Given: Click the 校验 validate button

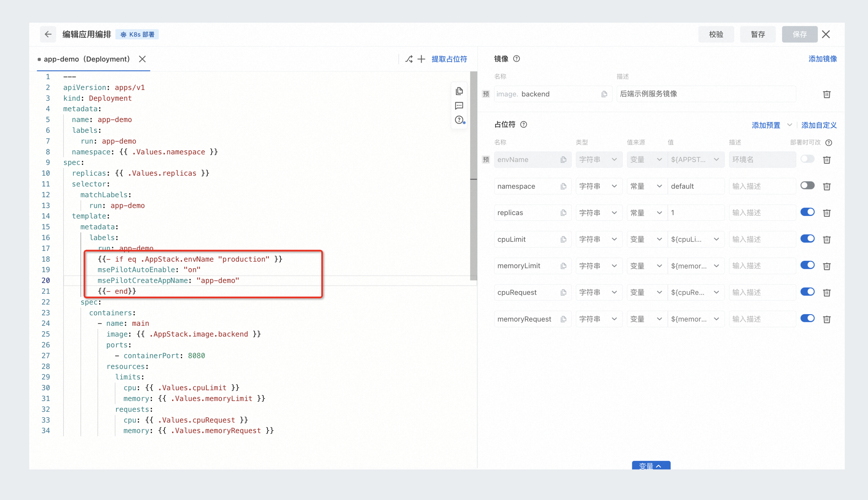Looking at the screenshot, I should pyautogui.click(x=716, y=34).
